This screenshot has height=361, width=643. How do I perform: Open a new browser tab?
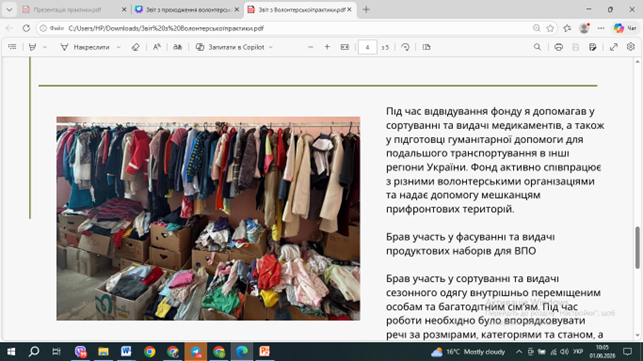pyautogui.click(x=366, y=9)
